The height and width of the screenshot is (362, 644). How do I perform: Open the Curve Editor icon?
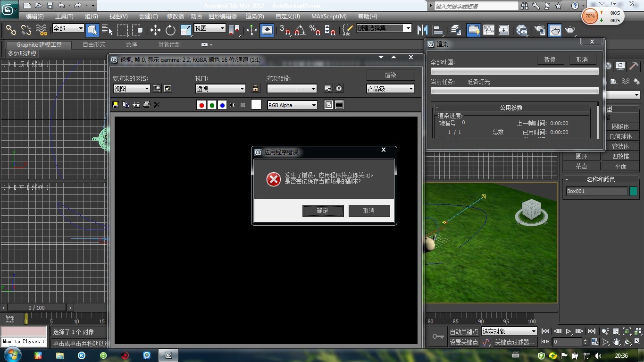click(x=489, y=30)
